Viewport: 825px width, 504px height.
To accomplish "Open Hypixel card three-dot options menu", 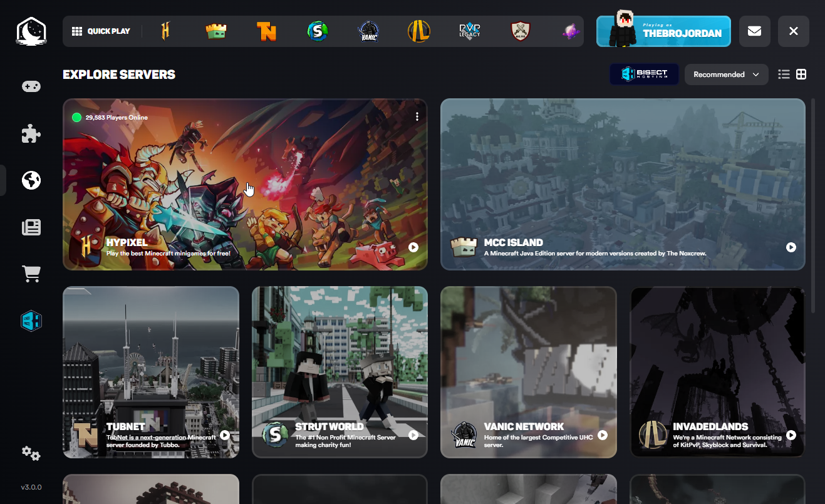I will [x=417, y=116].
